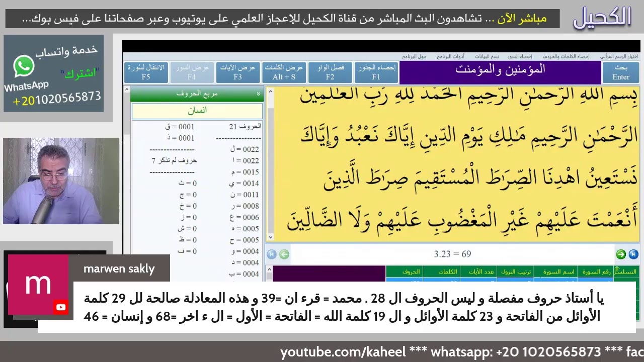Image resolution: width=644 pixels, height=362 pixels.
Task: Click the result text 3.23 = 69
Action: [452, 254]
